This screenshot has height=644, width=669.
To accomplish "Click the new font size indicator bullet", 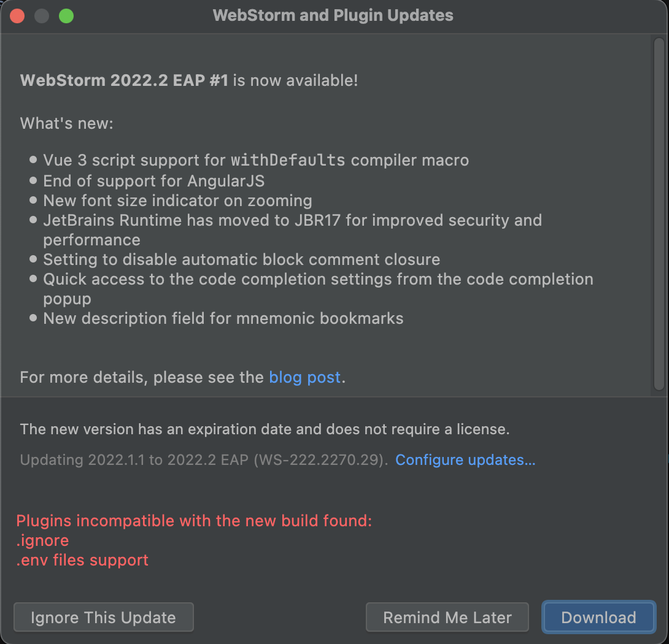I will (177, 200).
